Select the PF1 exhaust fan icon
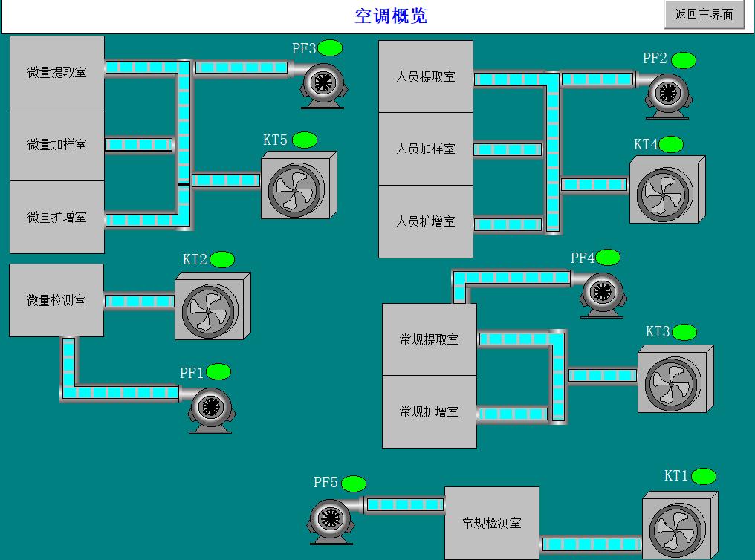 click(x=211, y=408)
